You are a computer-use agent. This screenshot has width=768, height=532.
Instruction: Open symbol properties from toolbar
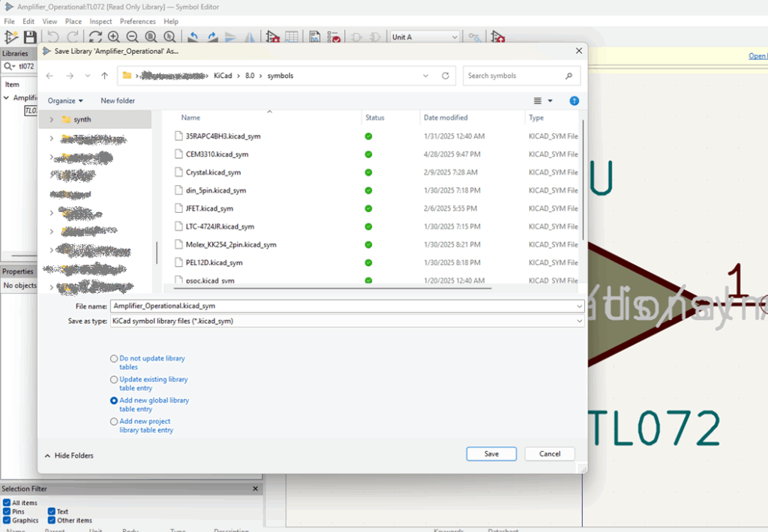272,37
